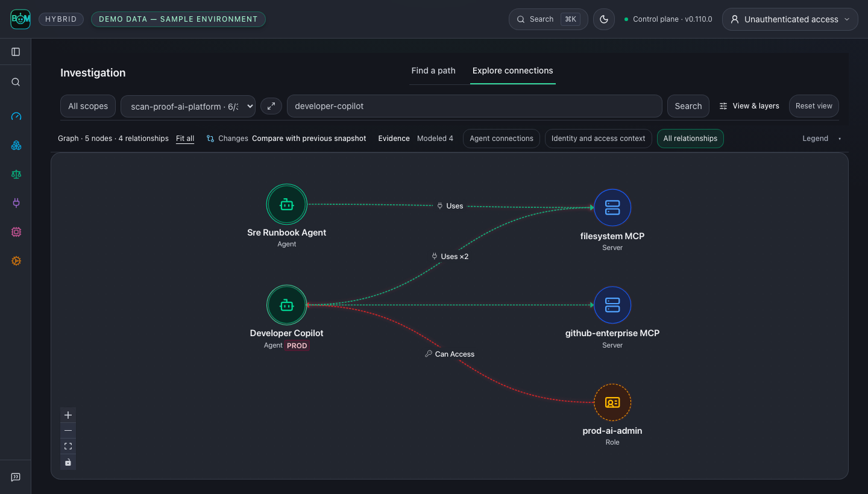This screenshot has width=868, height=494.
Task: Open the top Search ⌘K box
Action: (x=549, y=19)
